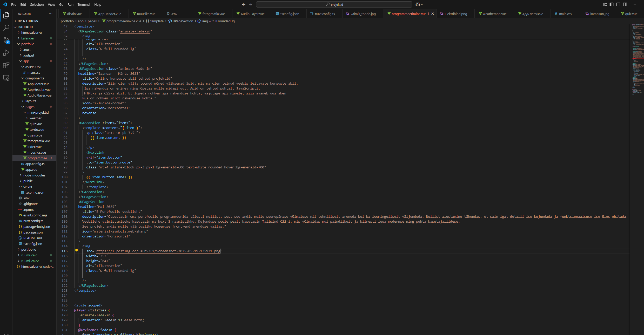This screenshot has height=335, width=644.
Task: Click the code minimap on right
Action: tap(636, 60)
